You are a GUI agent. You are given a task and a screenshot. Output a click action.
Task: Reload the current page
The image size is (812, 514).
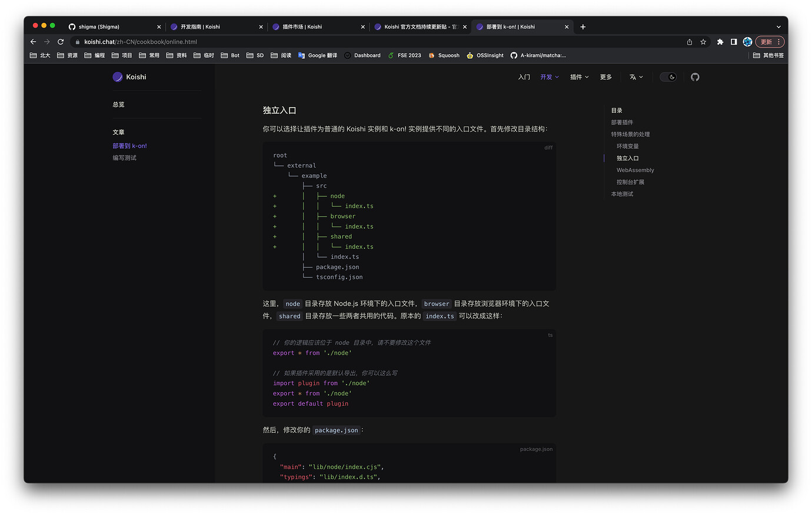coord(61,41)
